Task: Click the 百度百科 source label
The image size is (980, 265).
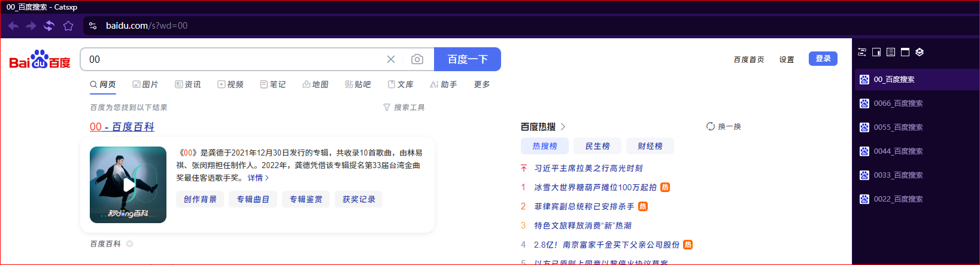Action: [105, 244]
